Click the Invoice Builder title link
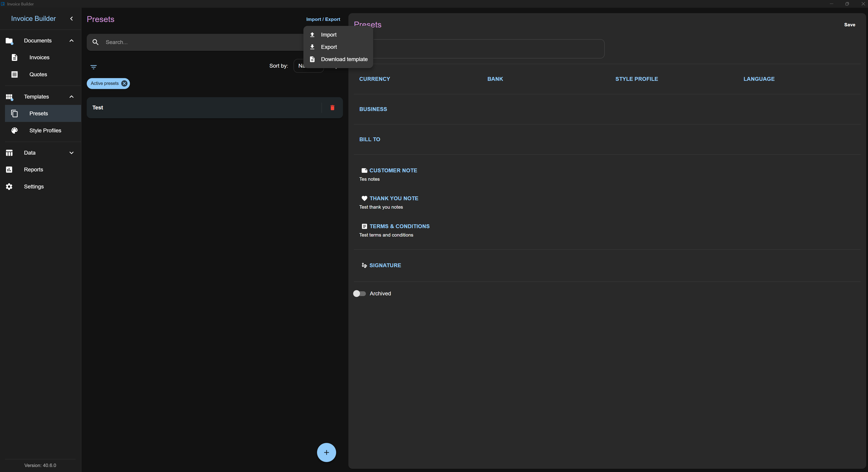This screenshot has width=868, height=472. click(x=33, y=19)
